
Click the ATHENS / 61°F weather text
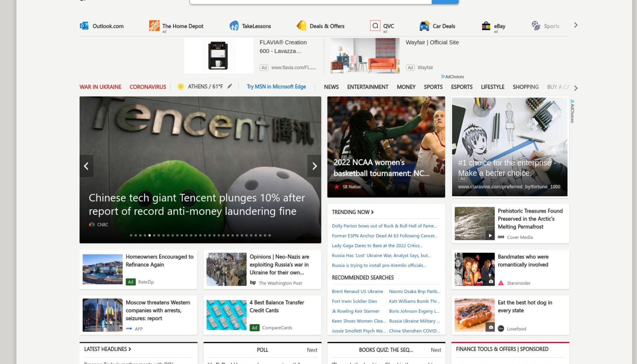pyautogui.click(x=205, y=87)
